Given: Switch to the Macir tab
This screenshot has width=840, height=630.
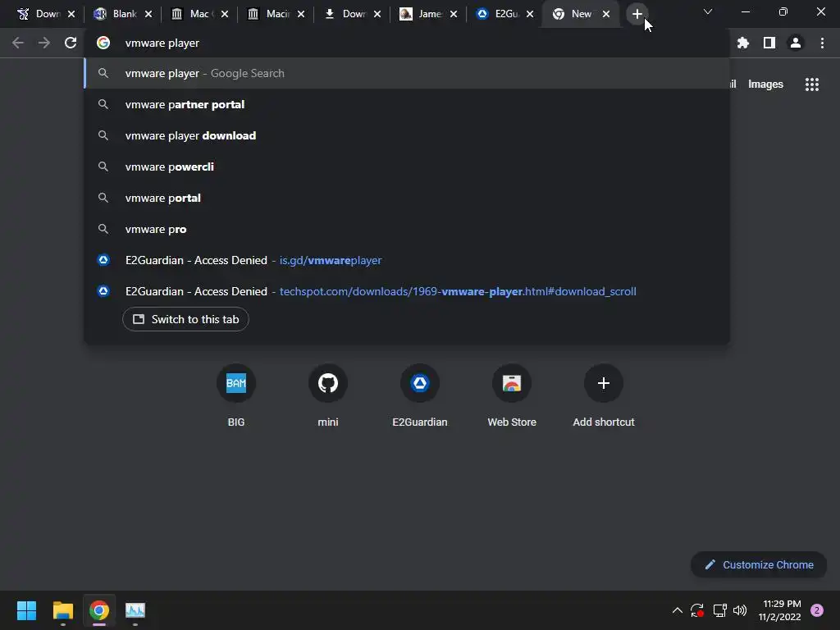Looking at the screenshot, I should click(x=276, y=14).
